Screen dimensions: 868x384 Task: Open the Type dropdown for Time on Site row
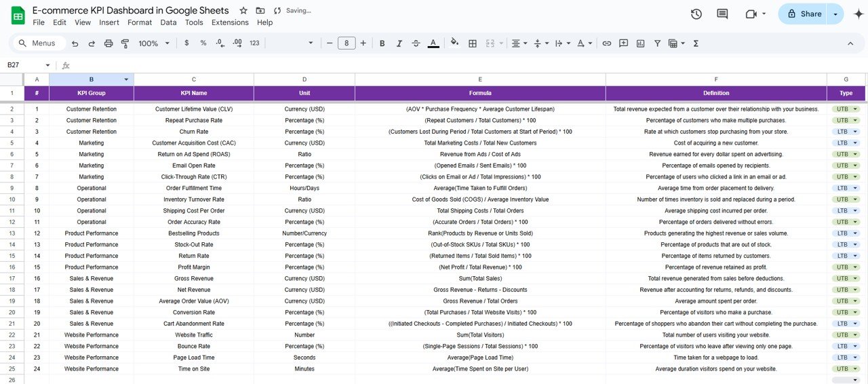855,369
